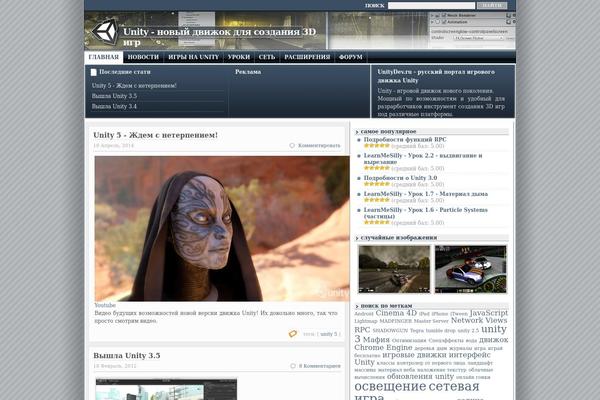Click the unity 5 tag link

[329, 334]
